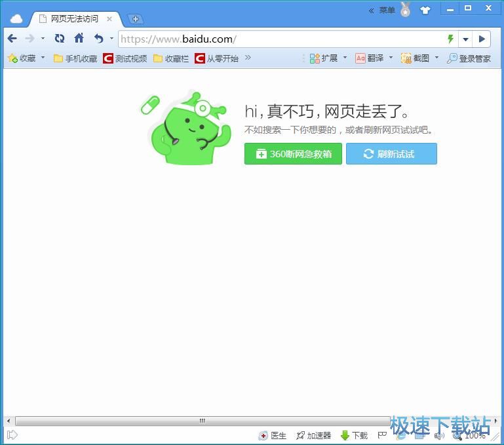Image resolution: width=504 pixels, height=445 pixels.
Task: Open the 收藏栏 bookmark folder
Action: 171,58
